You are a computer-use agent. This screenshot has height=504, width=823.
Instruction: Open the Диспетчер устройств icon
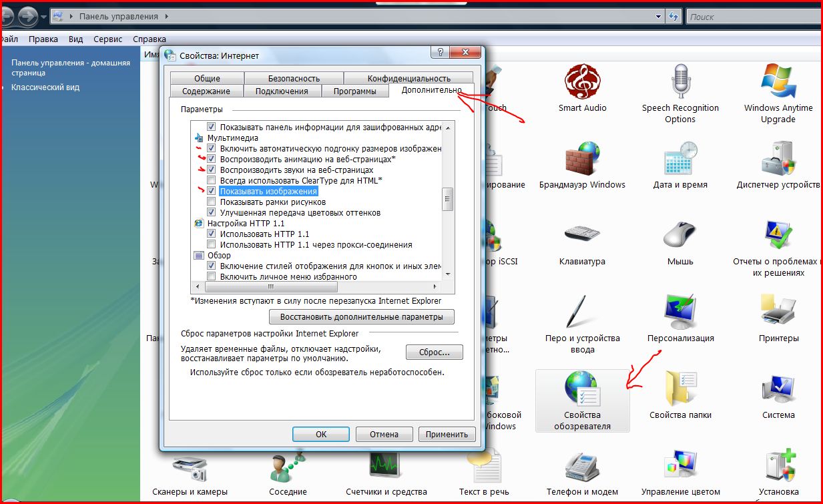pyautogui.click(x=778, y=166)
